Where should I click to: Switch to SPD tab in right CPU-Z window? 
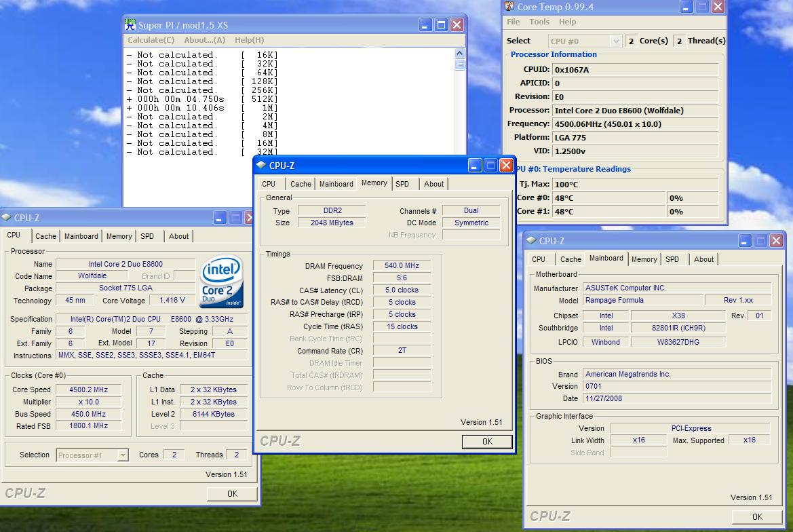(672, 259)
